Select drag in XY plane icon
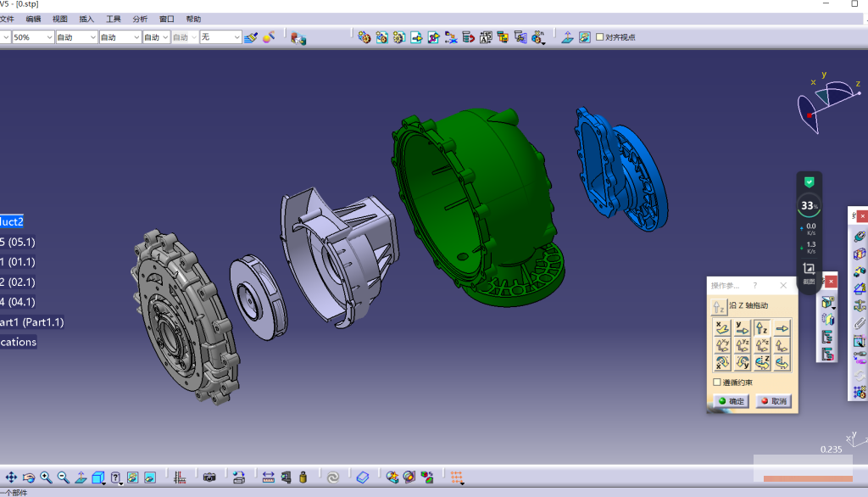Viewport: 868px width, 497px height. tap(722, 345)
